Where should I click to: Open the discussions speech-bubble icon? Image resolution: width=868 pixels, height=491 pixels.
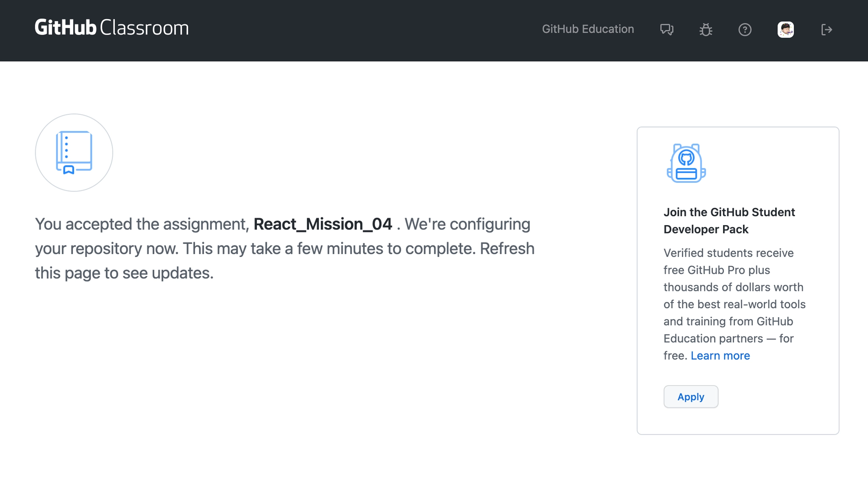[x=667, y=29]
